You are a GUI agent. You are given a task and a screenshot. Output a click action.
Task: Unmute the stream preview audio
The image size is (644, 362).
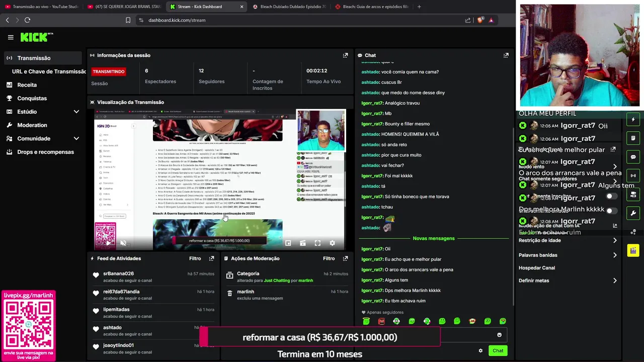pos(123,243)
